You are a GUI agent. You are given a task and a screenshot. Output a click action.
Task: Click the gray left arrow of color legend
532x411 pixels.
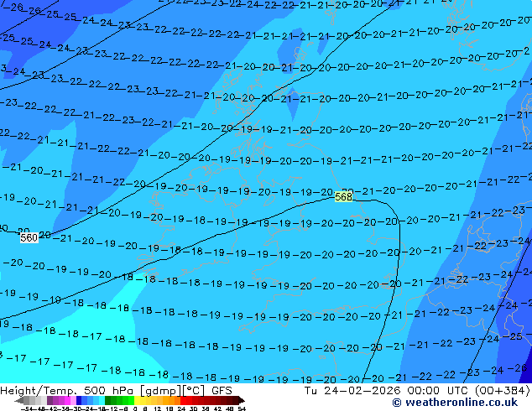[x=19, y=400]
